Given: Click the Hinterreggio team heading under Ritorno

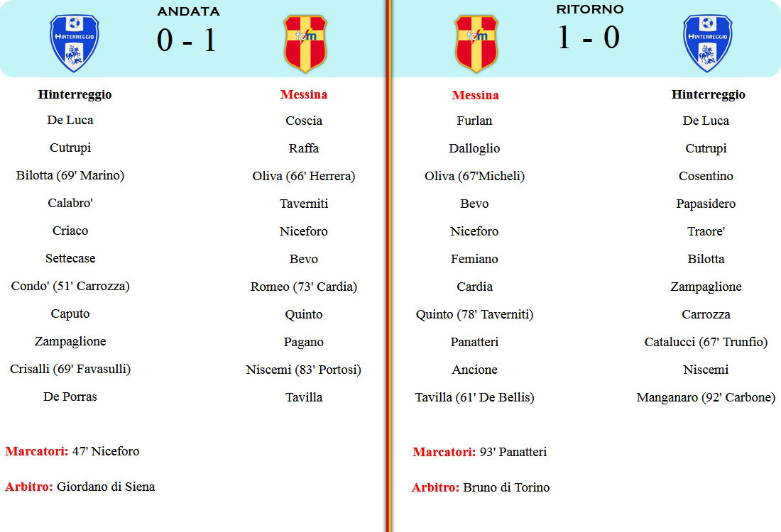Looking at the screenshot, I should point(709,94).
